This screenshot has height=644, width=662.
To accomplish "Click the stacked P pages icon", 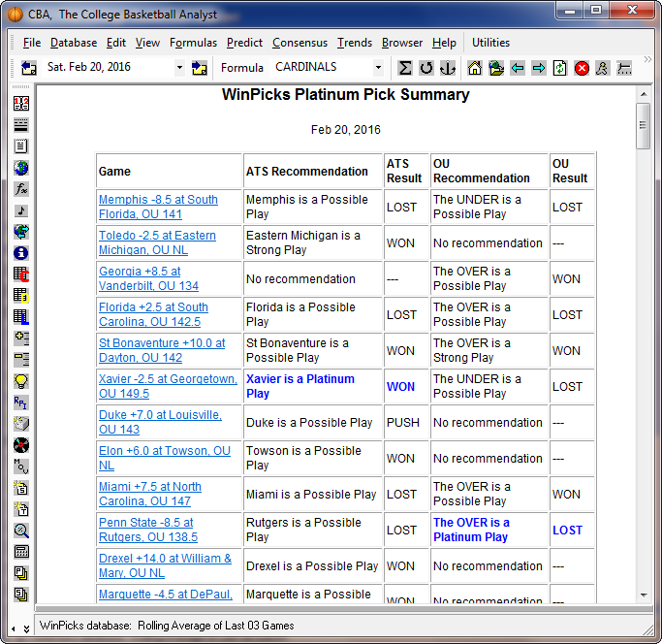I will pyautogui.click(x=21, y=573).
